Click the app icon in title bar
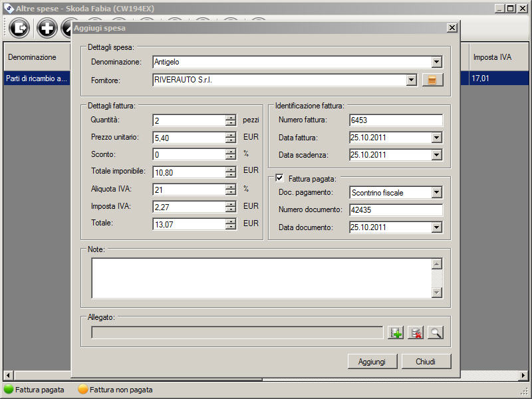 click(x=9, y=8)
